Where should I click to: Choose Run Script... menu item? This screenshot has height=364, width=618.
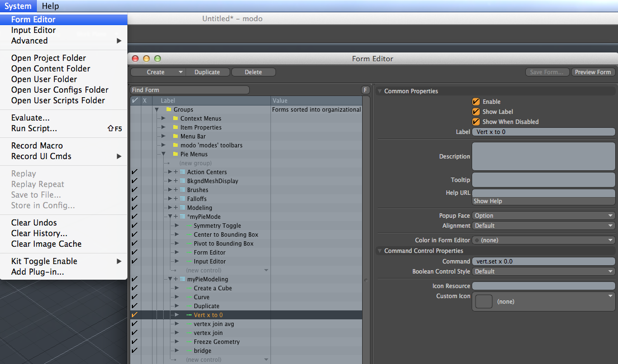[x=64, y=128]
